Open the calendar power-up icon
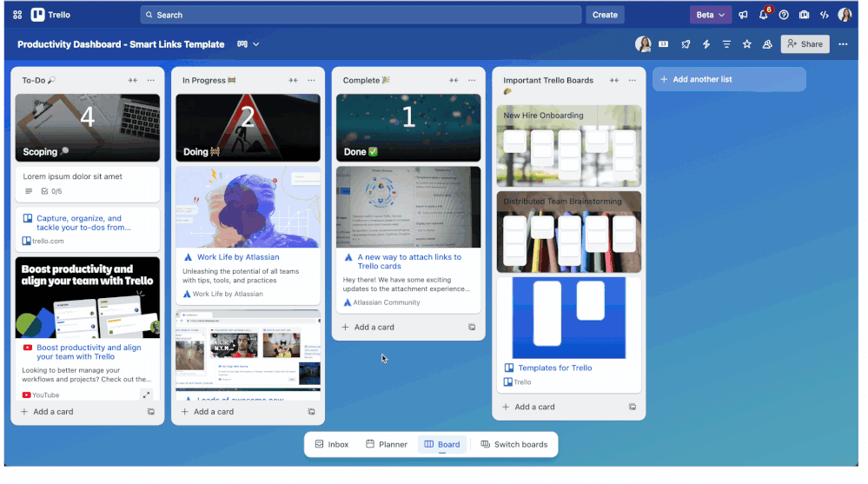The height and width of the screenshot is (484, 868). [x=663, y=44]
